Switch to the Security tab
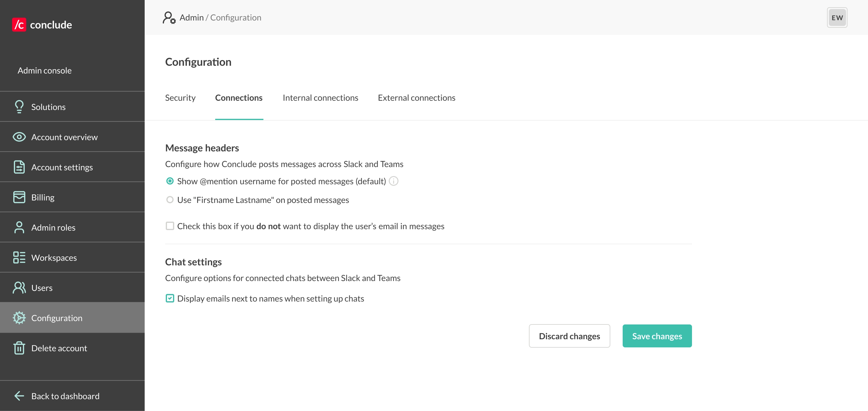 [x=180, y=97]
